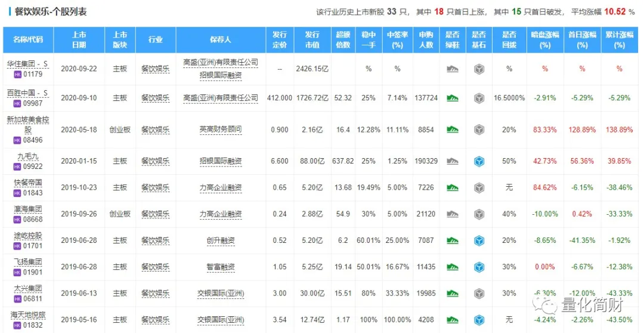The width and height of the screenshot is (644, 333).
Task: Click the 128.89% first-day gain cell
Action: [x=582, y=129]
